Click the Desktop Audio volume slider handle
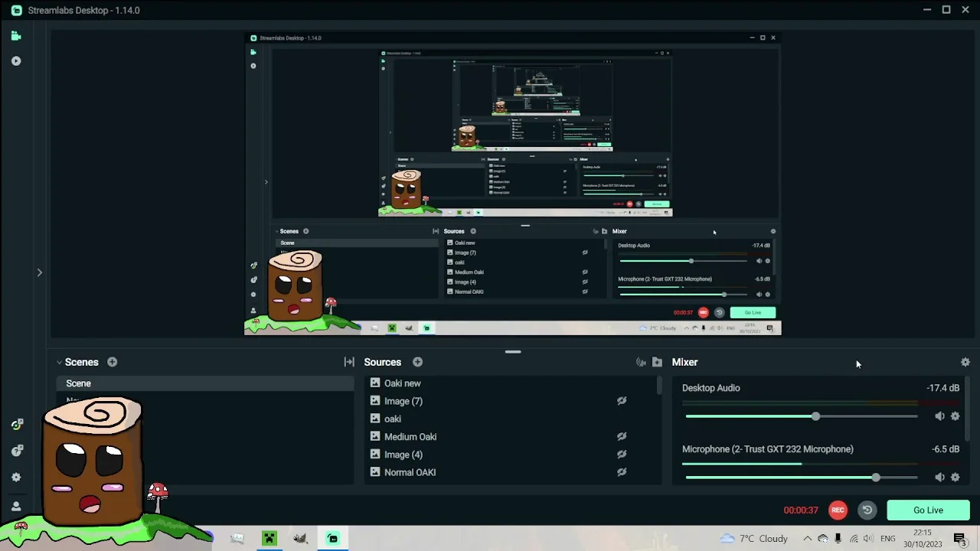The width and height of the screenshot is (980, 551). click(x=815, y=416)
